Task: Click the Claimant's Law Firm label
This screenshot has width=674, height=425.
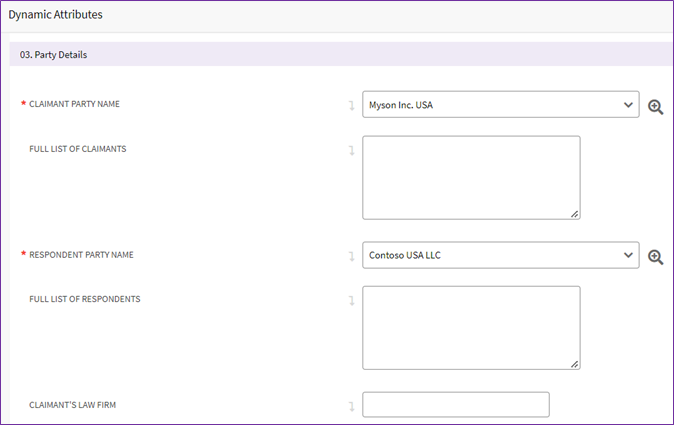Action: (x=76, y=405)
